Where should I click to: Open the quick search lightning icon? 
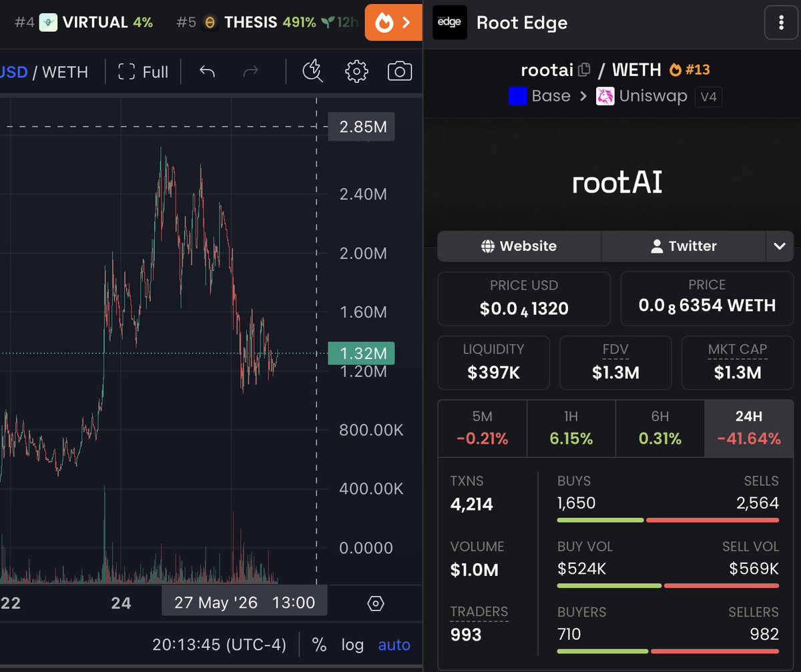(x=312, y=71)
